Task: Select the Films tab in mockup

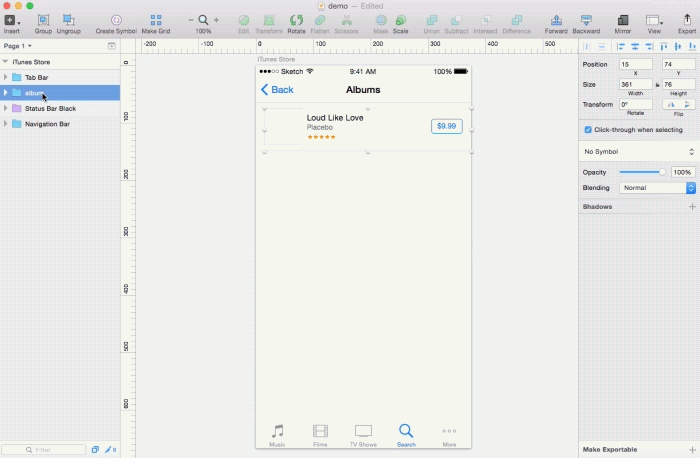Action: (x=320, y=436)
